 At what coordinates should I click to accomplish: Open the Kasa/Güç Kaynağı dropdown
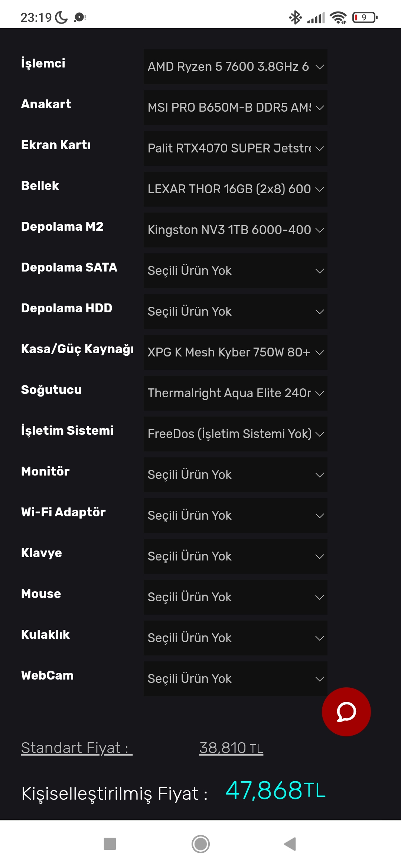point(235,352)
